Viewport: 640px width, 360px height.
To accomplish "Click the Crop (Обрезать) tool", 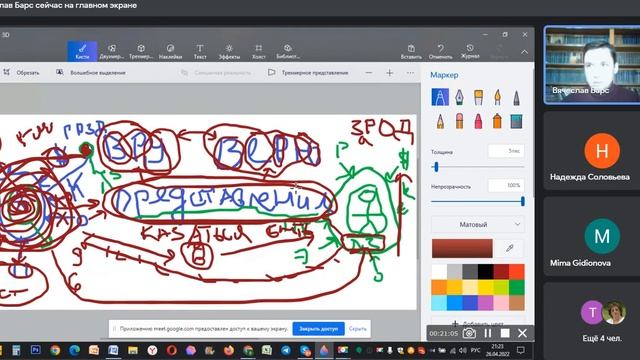I will click(x=21, y=72).
